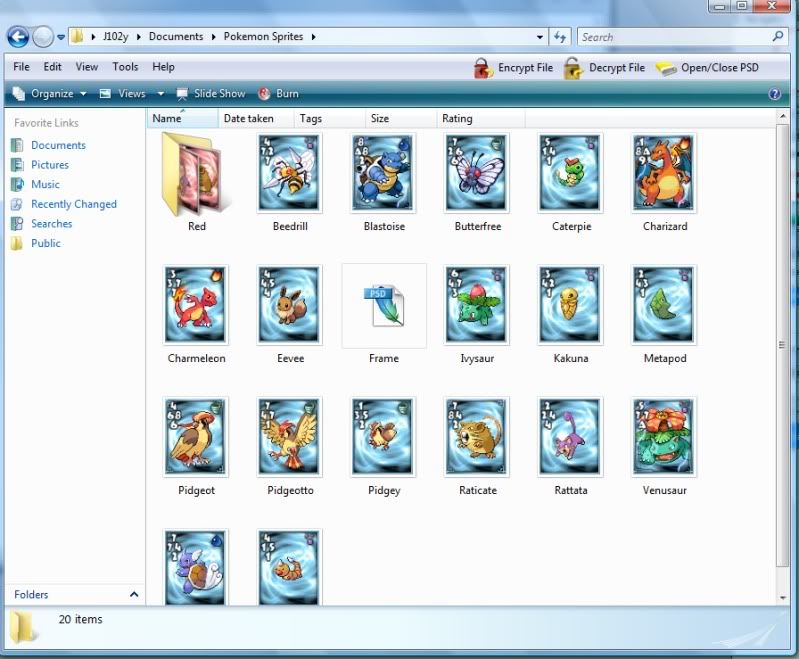Viewport: 799px width, 659px height.
Task: Select the Beedrill sprite card
Action: point(289,173)
